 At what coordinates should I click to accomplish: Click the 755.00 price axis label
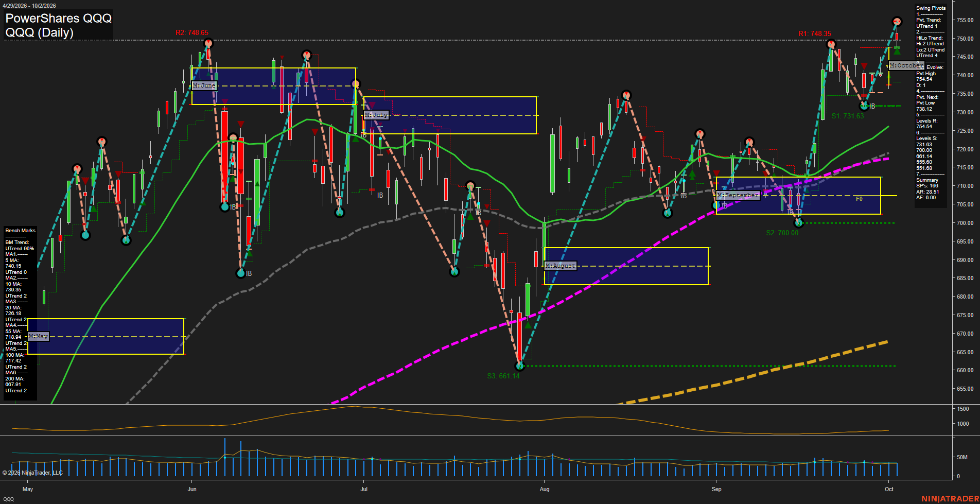click(965, 20)
